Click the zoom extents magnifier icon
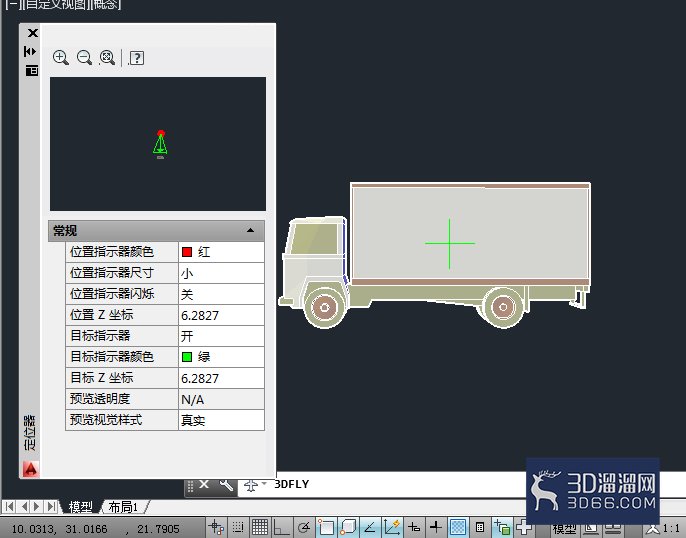 pos(107,58)
